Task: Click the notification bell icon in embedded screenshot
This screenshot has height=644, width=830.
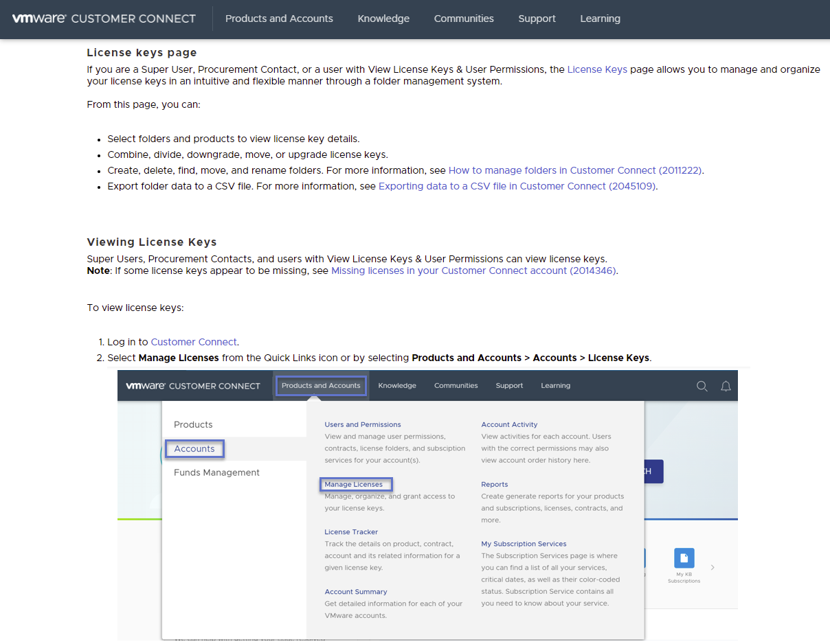Action: click(x=726, y=386)
